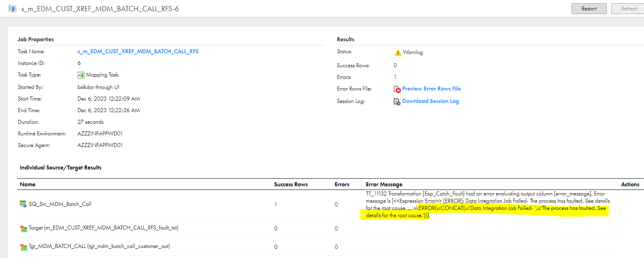Screen dimensions: 644x258
Task: Click the Name column header
Action: coord(28,184)
